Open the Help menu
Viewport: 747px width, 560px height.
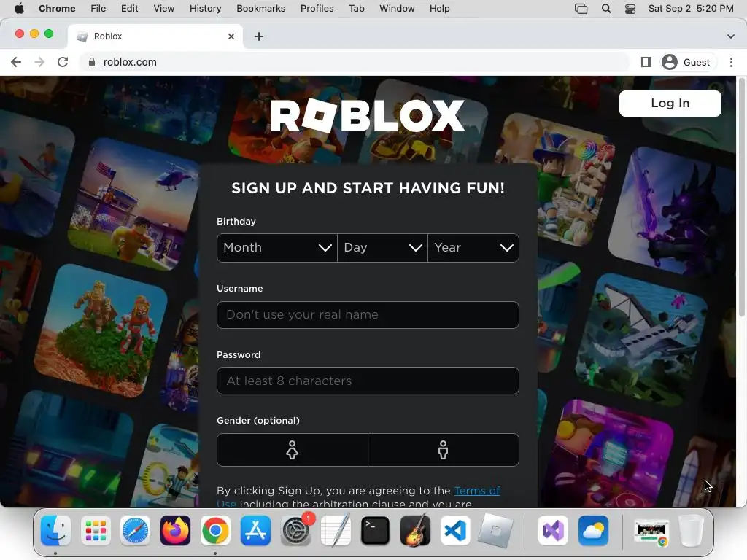click(x=439, y=9)
